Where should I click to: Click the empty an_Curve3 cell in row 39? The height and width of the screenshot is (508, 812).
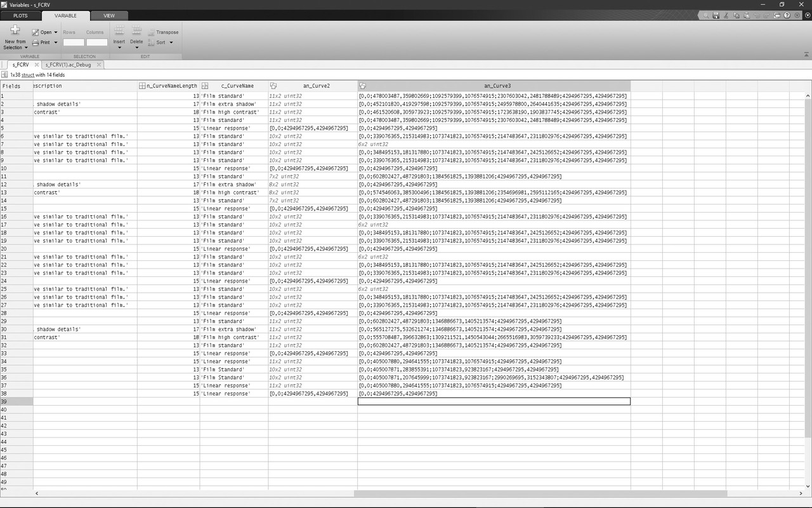click(x=494, y=401)
